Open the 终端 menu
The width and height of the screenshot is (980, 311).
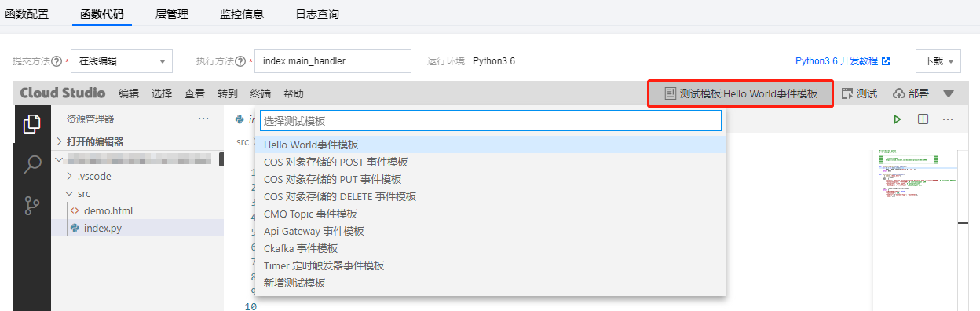click(x=260, y=93)
